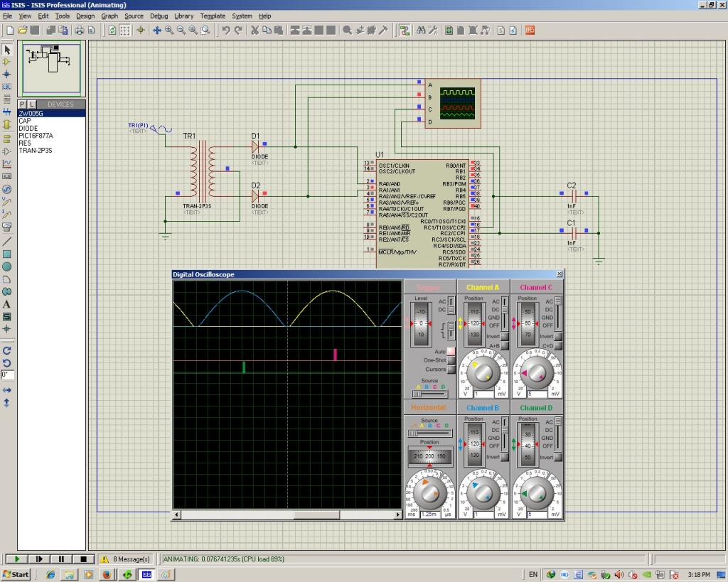The width and height of the screenshot is (728, 582).
Task: Stop the animation with Stop button
Action: coord(82,559)
